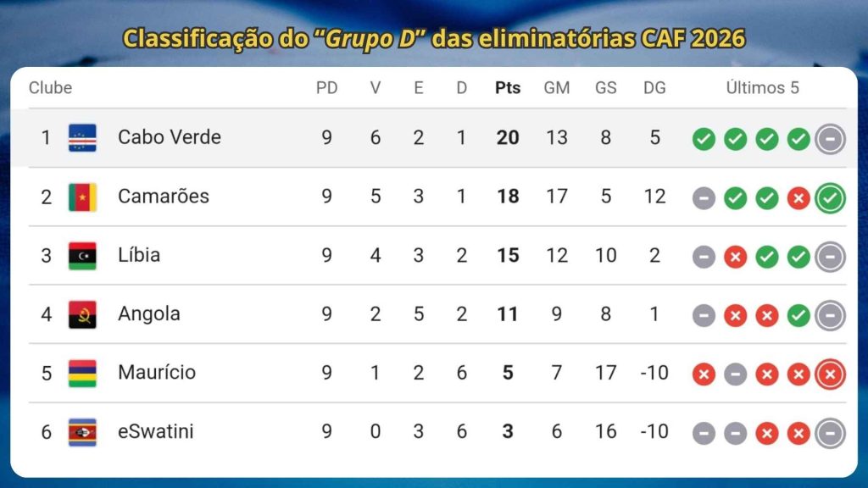Sort table by the Pts column header
This screenshot has width=868, height=488.
[x=508, y=88]
